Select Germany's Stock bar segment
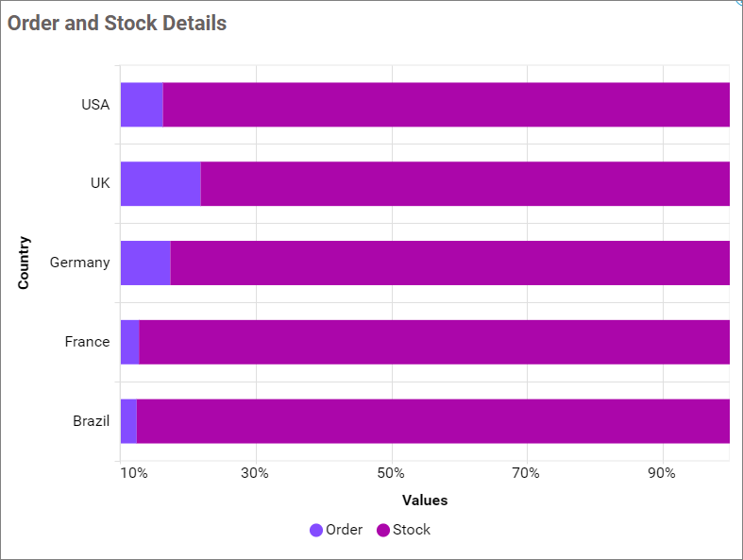The width and height of the screenshot is (743, 560). pos(449,263)
